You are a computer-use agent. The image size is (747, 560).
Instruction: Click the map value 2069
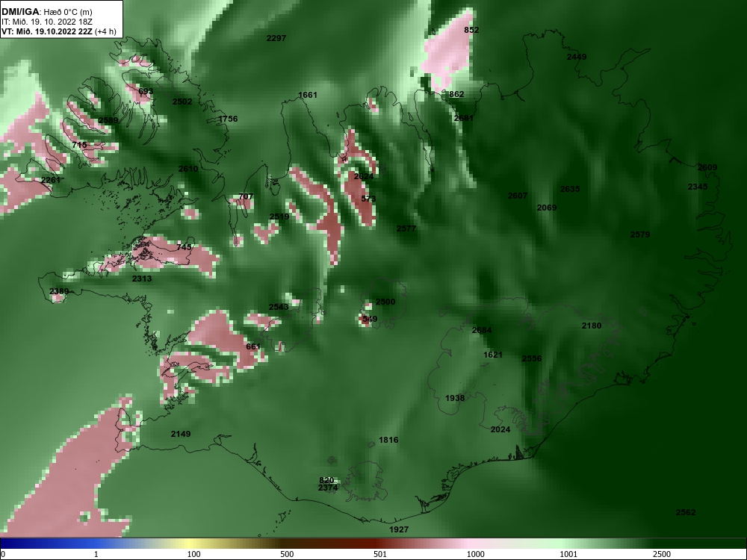(547, 208)
